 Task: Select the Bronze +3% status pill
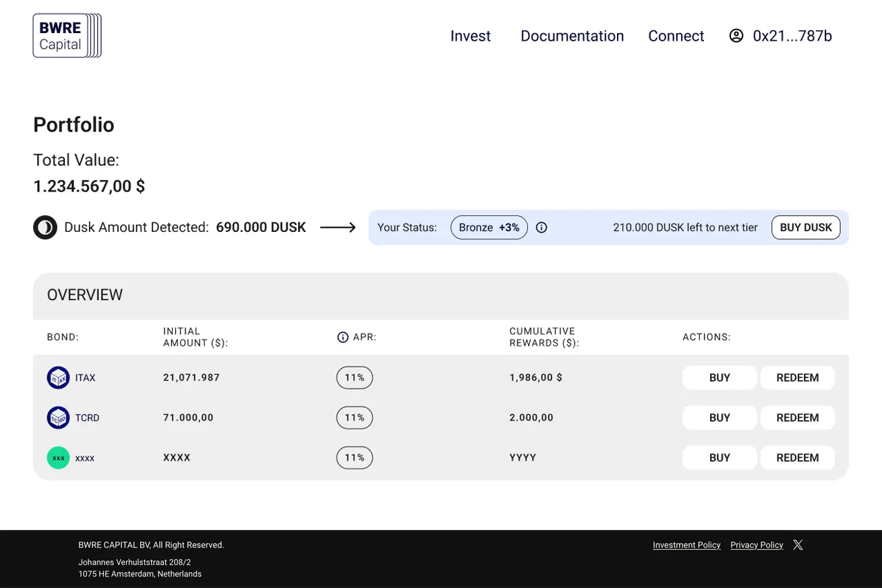tap(489, 227)
